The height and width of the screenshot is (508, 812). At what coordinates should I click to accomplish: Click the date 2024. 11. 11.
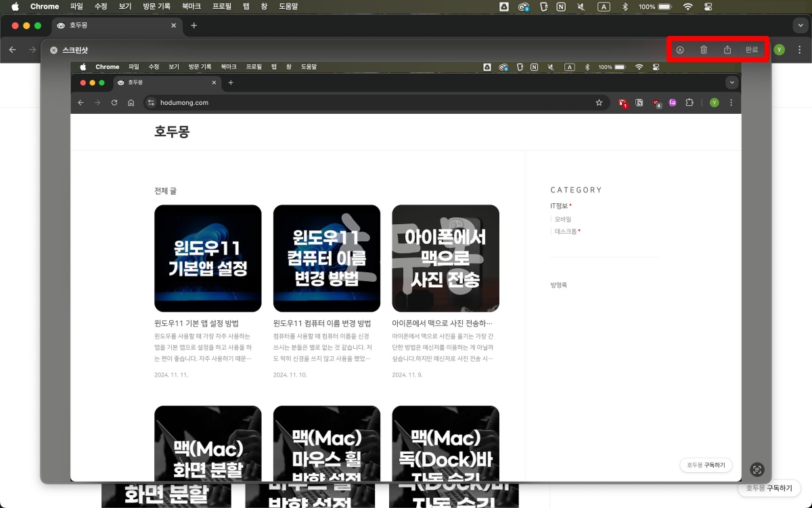pos(171,375)
